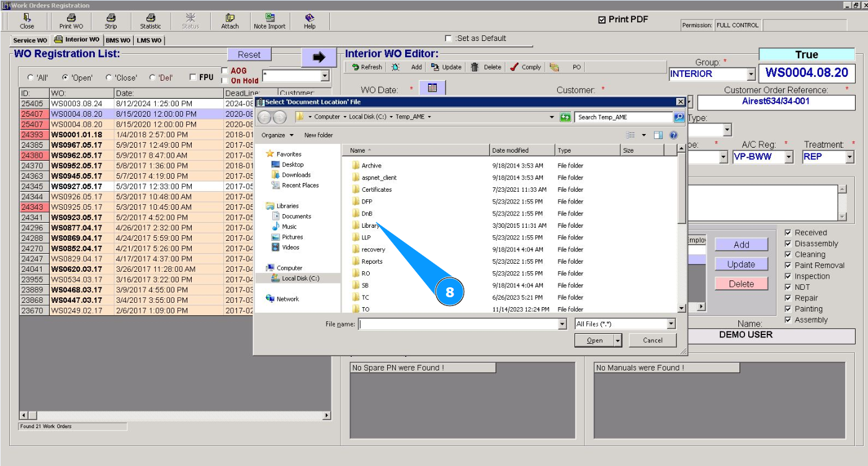
Task: Click the Cancel button in file dialog
Action: click(x=652, y=340)
